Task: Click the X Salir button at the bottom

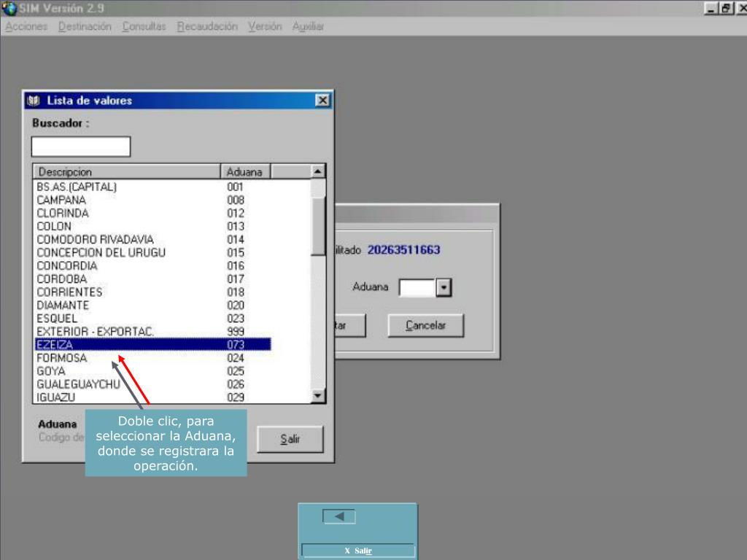Action: [358, 551]
